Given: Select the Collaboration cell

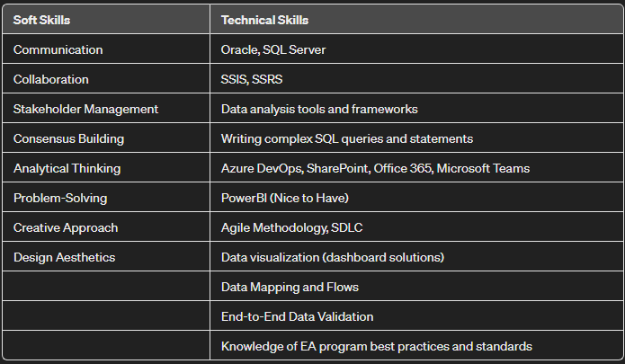Looking at the screenshot, I should [x=106, y=79].
